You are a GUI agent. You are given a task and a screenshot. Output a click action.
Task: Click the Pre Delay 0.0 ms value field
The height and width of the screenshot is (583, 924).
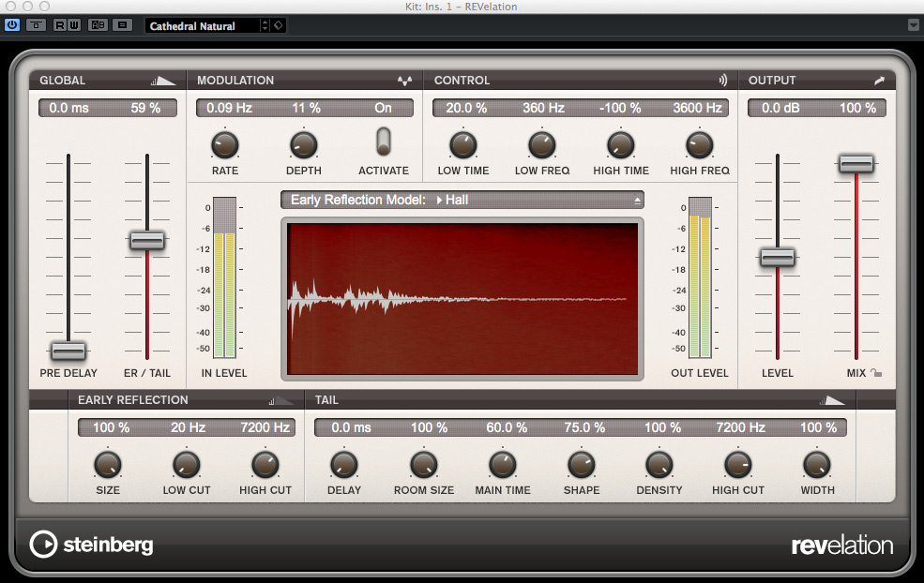[68, 109]
